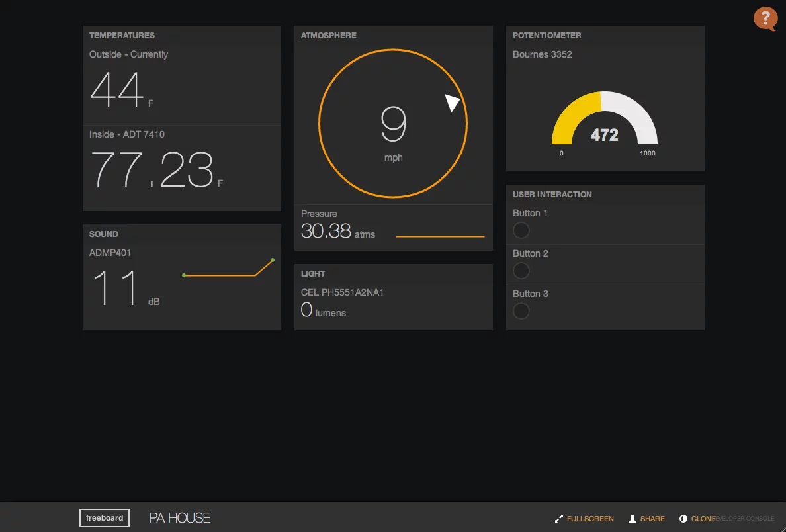The height and width of the screenshot is (532, 786).
Task: Click the FULLSCREEN text link
Action: [x=590, y=519]
